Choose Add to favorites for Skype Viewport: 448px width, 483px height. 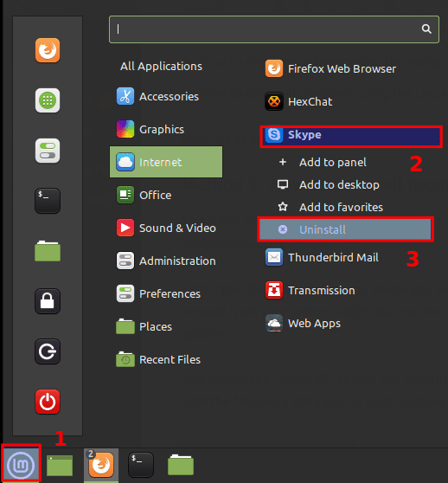(330, 207)
